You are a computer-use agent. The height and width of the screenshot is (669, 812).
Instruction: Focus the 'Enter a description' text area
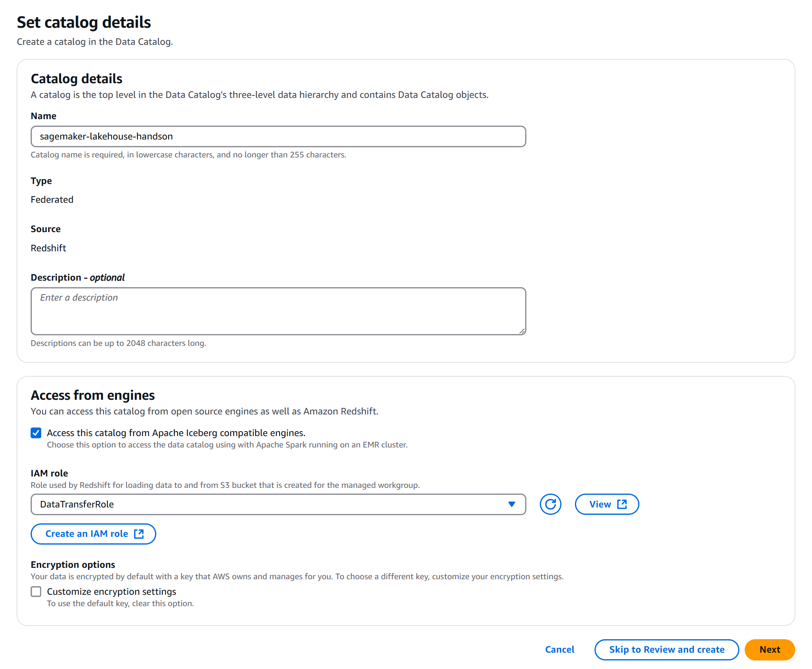click(x=278, y=311)
